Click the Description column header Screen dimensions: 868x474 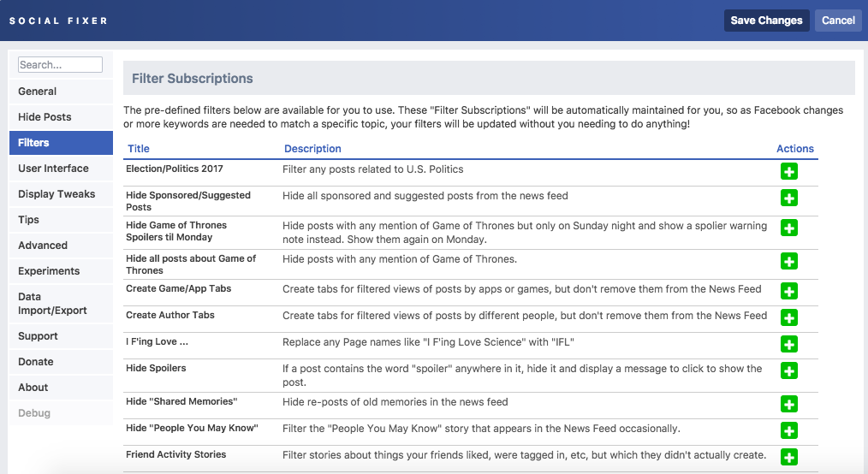click(x=312, y=149)
